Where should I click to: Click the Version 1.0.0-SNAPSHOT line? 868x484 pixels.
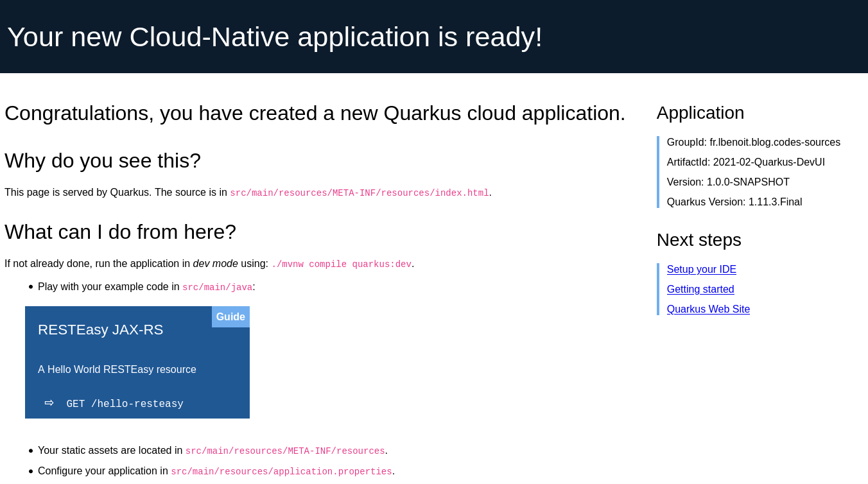click(x=728, y=182)
